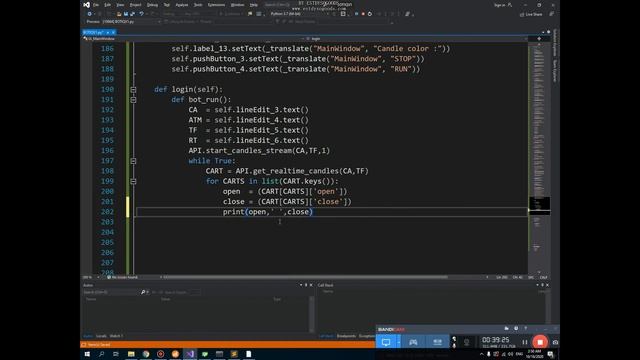Select Bandicam game recording mode
Image resolution: width=640 pixels, height=360 pixels.
pos(413,342)
